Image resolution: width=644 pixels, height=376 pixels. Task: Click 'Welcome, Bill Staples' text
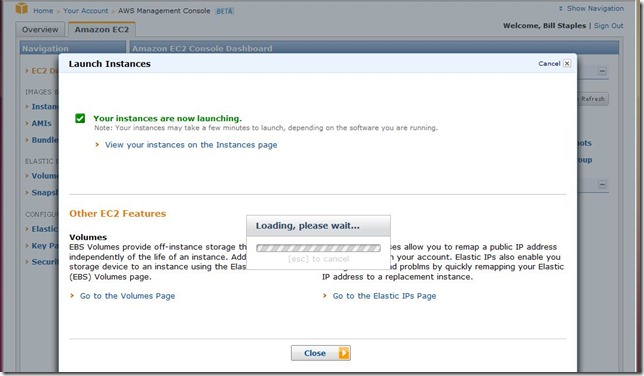click(545, 25)
